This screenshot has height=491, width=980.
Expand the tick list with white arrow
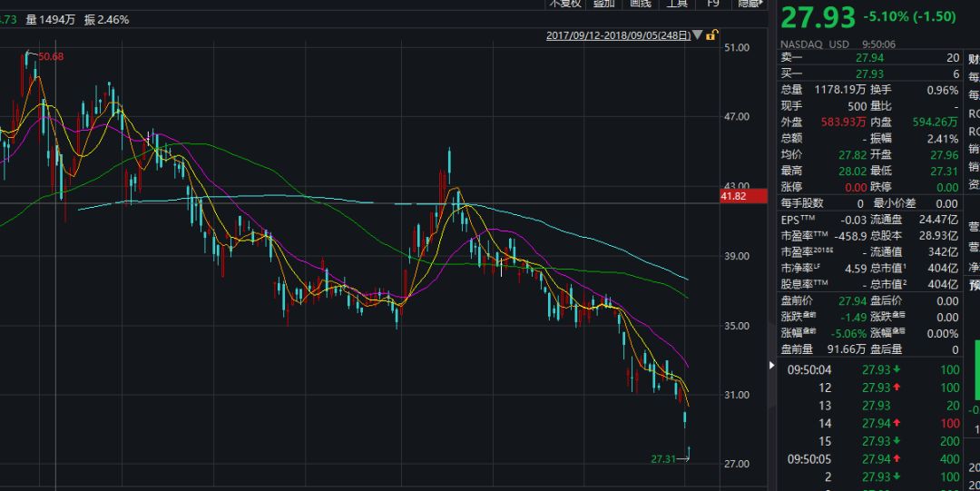click(x=773, y=366)
